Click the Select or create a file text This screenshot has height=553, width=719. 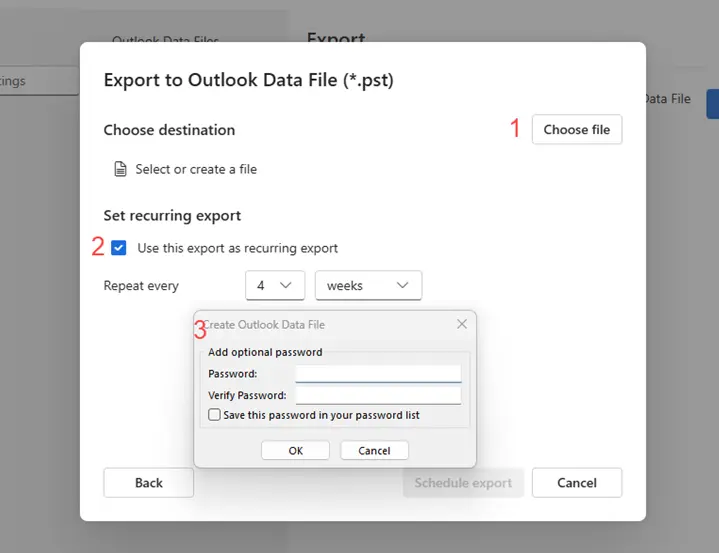coord(196,169)
